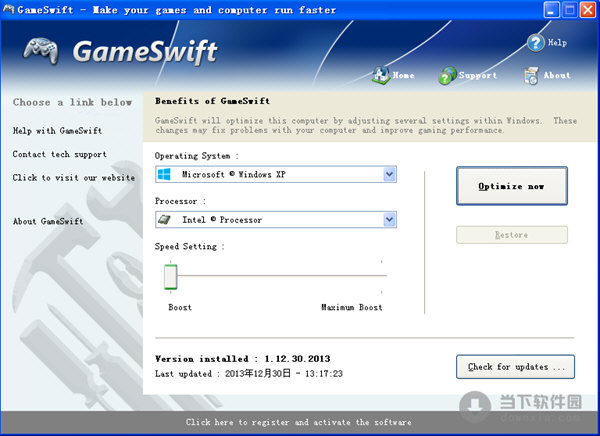The width and height of the screenshot is (600, 436).
Task: Click the Restore button
Action: [x=512, y=235]
